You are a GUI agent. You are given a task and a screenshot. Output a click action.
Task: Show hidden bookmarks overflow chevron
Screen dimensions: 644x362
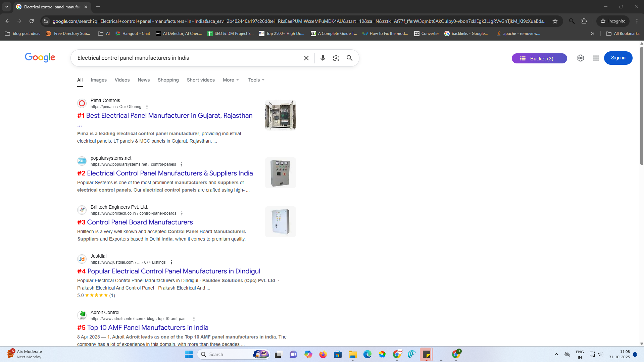point(592,34)
